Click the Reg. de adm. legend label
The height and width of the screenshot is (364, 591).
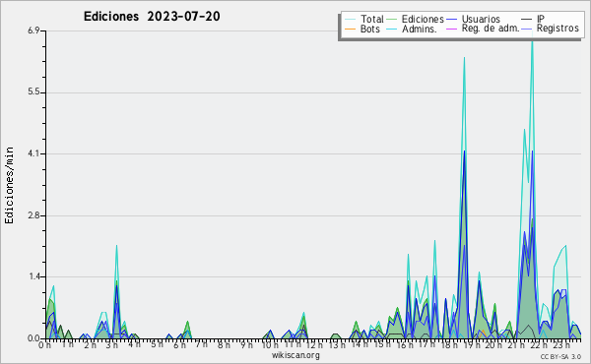(491, 29)
